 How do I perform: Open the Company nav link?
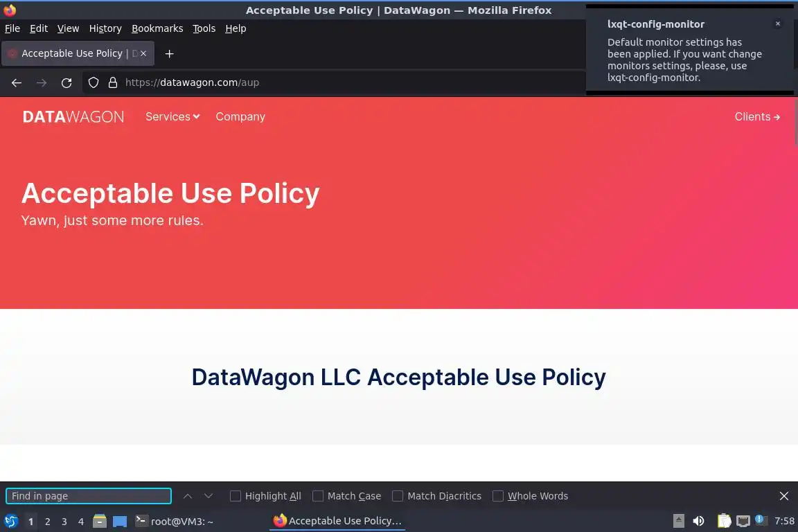240,116
